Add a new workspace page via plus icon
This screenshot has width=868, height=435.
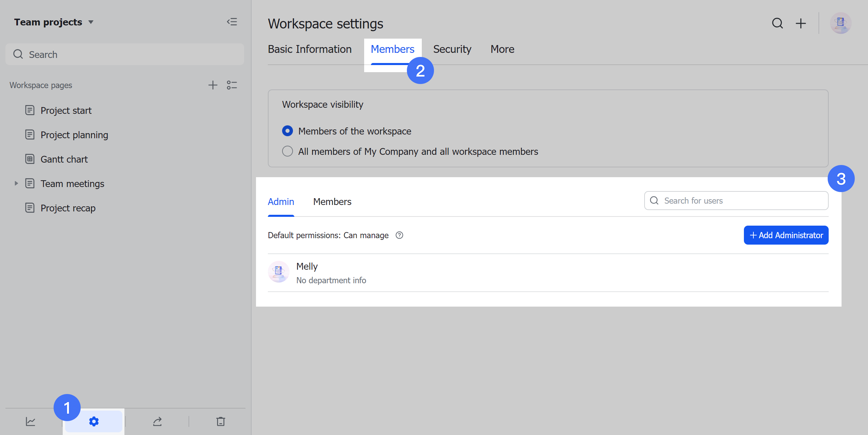(x=213, y=85)
